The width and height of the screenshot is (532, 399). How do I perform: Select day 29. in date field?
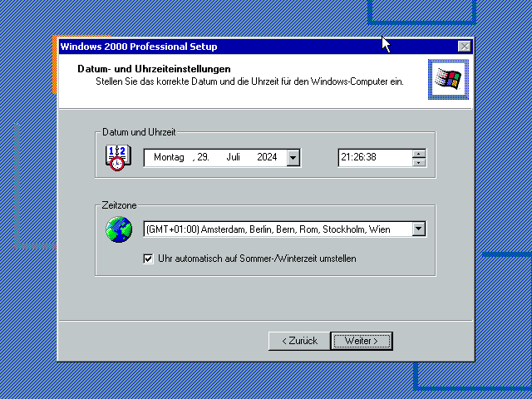tap(203, 157)
